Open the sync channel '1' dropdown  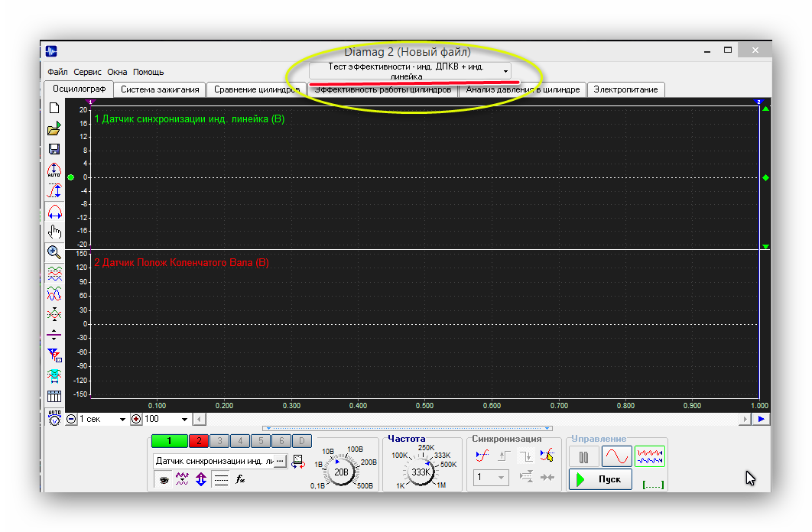click(491, 477)
